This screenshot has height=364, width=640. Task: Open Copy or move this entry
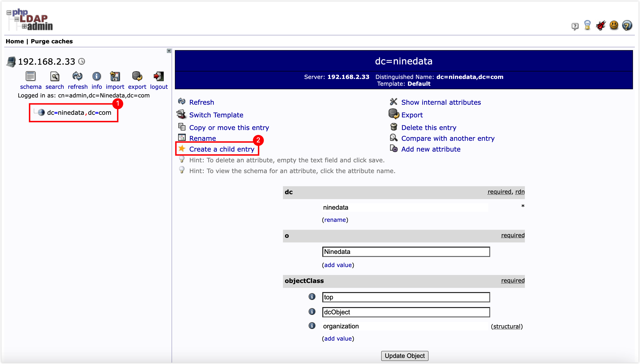229,128
